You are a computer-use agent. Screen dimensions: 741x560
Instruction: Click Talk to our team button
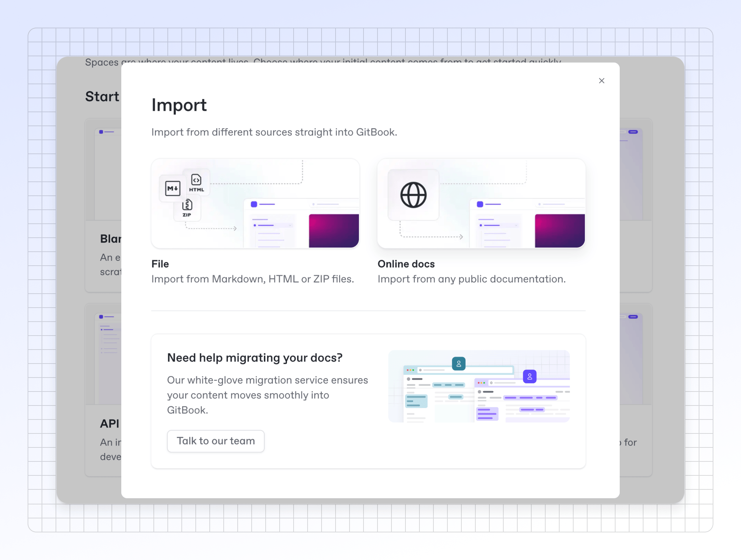coord(216,441)
